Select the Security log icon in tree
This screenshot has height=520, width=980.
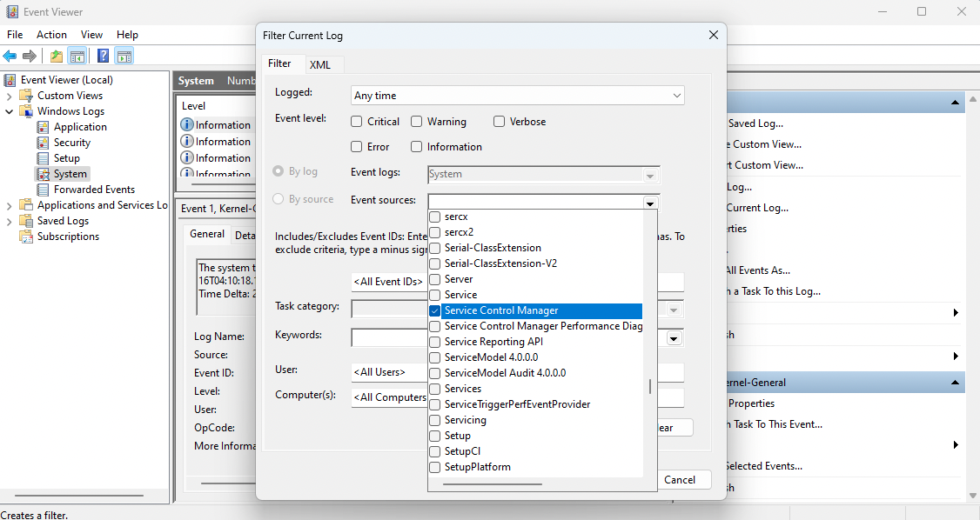click(44, 143)
